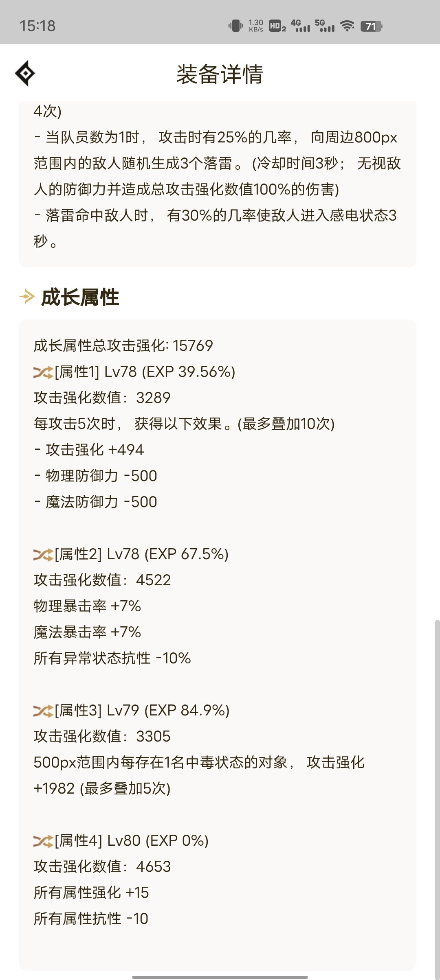Tap the shuffle icon beside 属性4
Image resolution: width=440 pixels, height=980 pixels.
click(x=43, y=841)
